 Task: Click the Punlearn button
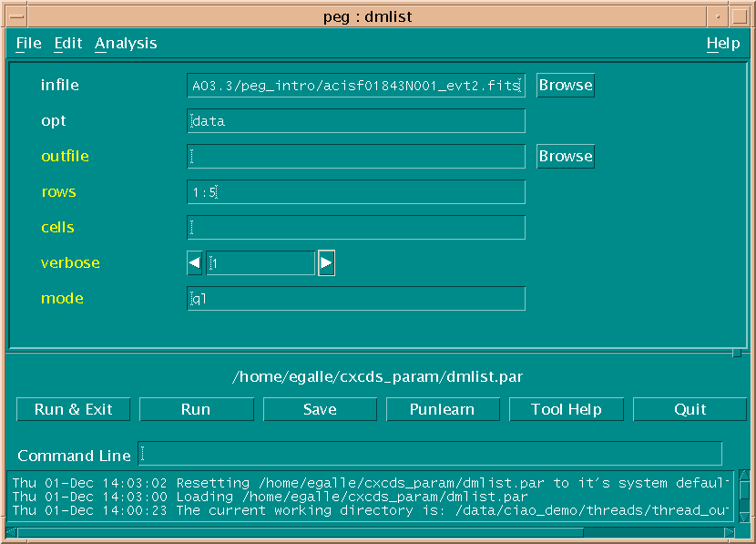click(443, 409)
